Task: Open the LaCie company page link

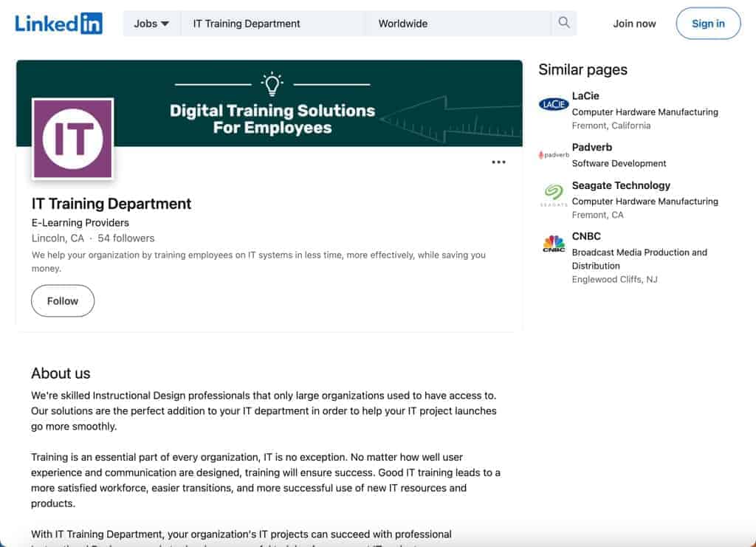Action: pos(584,95)
